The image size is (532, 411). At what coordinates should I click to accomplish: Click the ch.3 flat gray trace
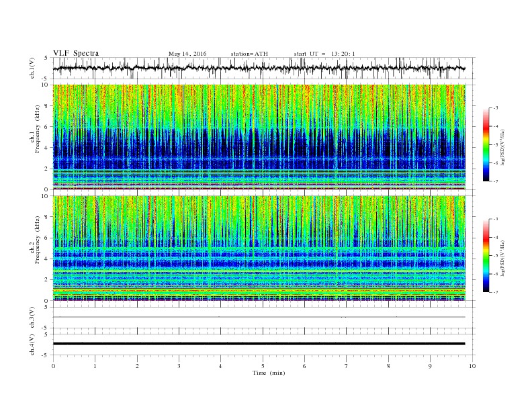point(259,317)
